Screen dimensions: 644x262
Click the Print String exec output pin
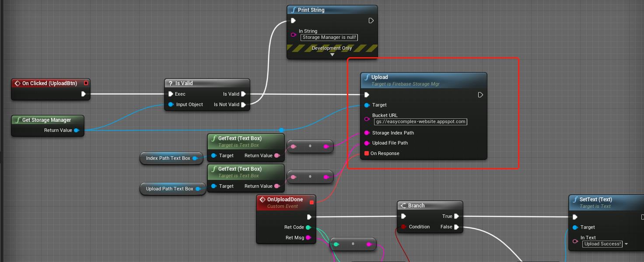371,21
